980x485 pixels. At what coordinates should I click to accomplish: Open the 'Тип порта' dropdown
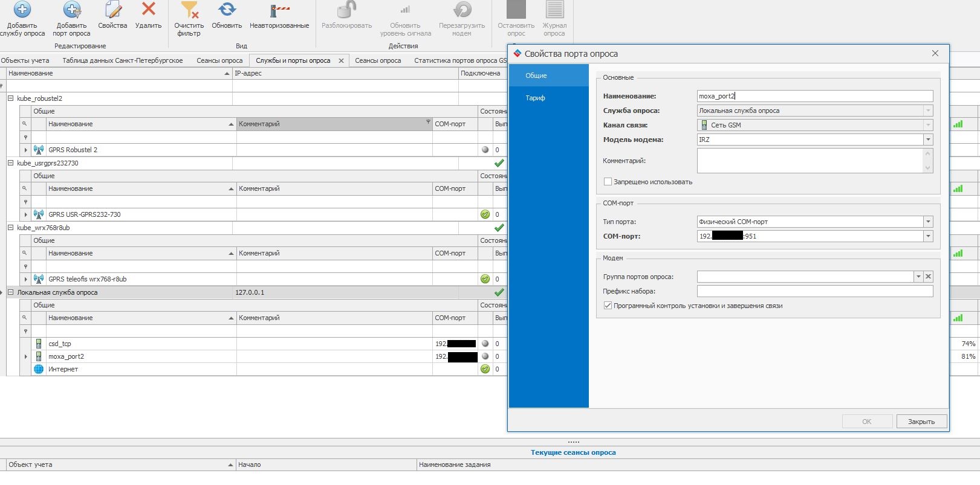pos(927,222)
